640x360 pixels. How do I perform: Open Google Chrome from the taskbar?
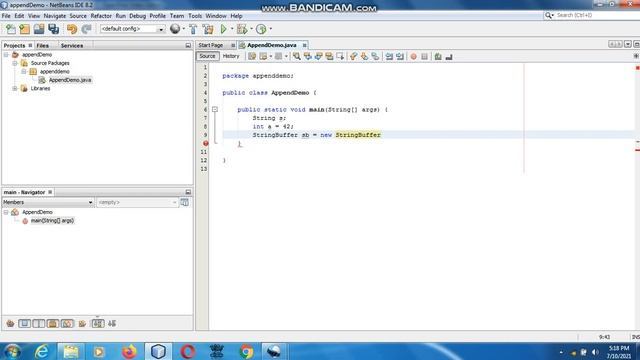[x=246, y=351]
